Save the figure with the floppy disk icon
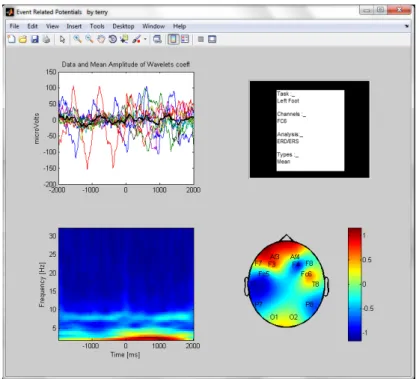 point(35,39)
